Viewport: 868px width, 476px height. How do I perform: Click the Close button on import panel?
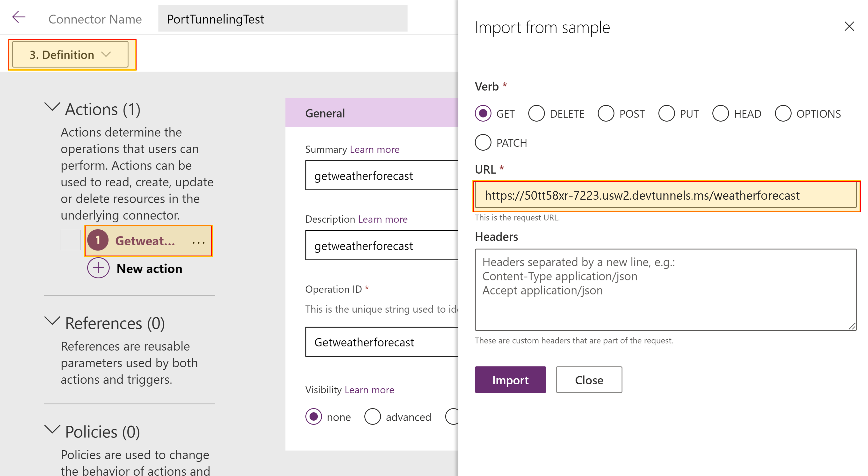[587, 380]
